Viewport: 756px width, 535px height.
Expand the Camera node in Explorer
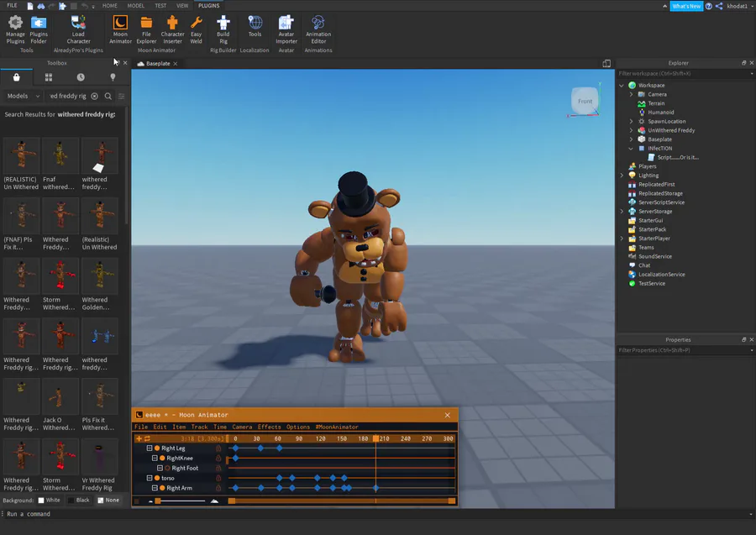coord(631,94)
